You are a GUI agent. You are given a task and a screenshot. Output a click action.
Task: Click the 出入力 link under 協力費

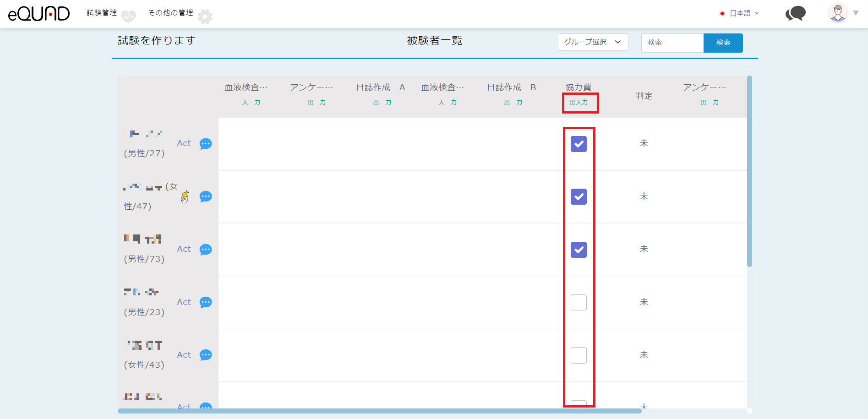tap(579, 103)
